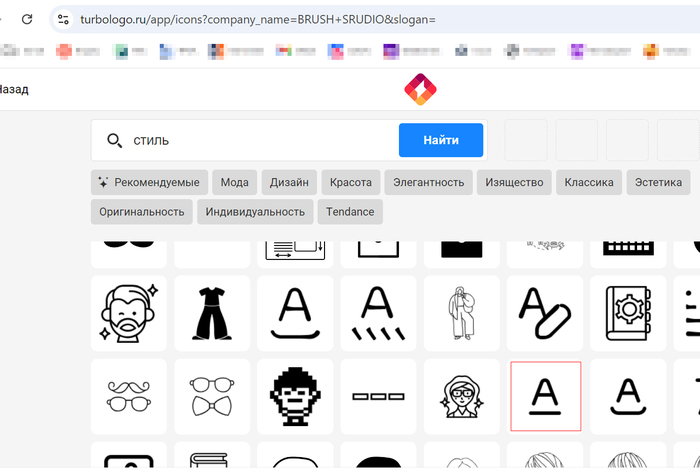Screen dimensions: 700x474
Task: Choose the mustache above eyeglasses icon
Action: [x=129, y=396]
